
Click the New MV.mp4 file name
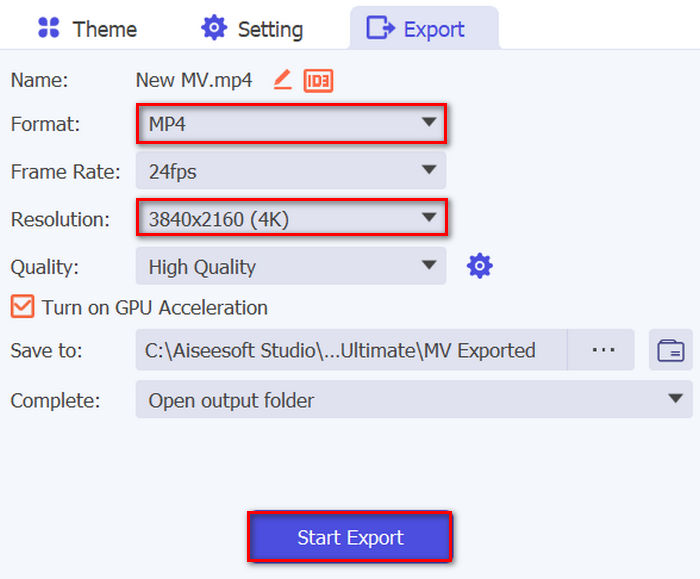pos(194,80)
